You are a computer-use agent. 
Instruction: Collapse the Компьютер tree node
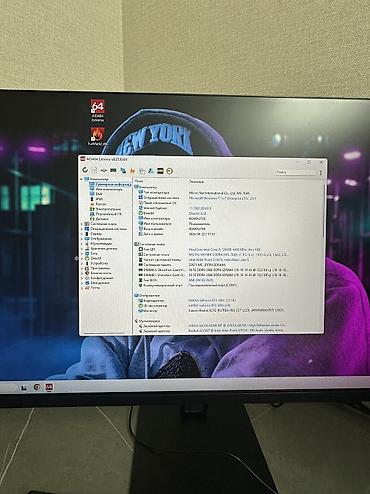[82, 179]
